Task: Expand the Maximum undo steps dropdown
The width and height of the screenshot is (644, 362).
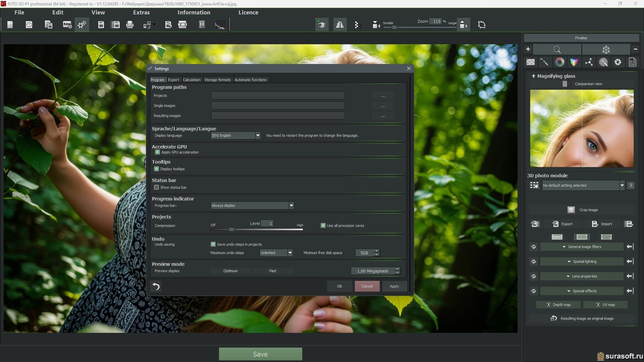Action: point(290,253)
